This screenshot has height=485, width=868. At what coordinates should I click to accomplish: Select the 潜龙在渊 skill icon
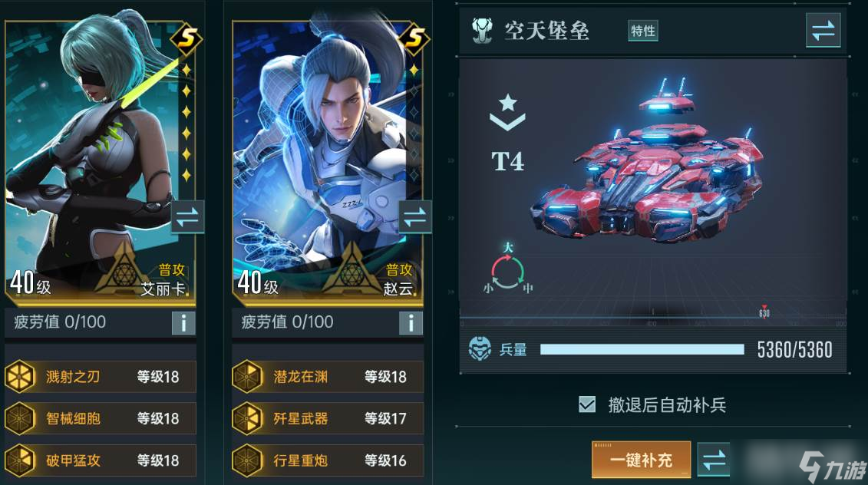247,377
